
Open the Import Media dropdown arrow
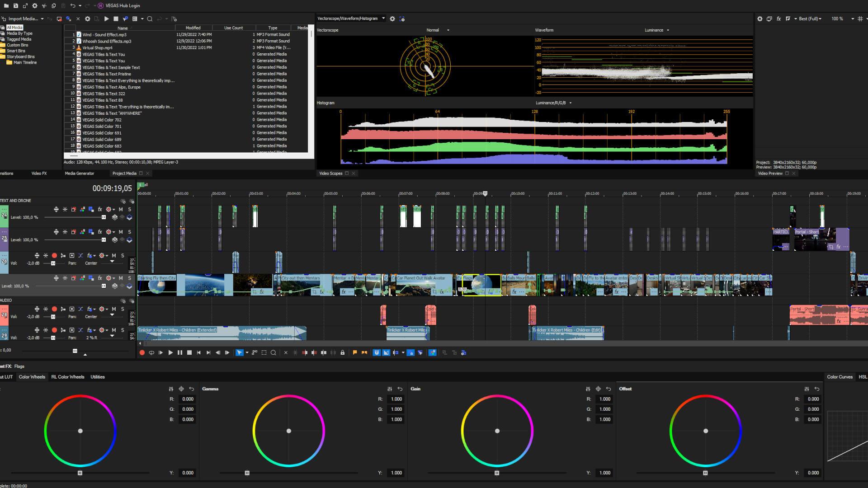click(42, 19)
